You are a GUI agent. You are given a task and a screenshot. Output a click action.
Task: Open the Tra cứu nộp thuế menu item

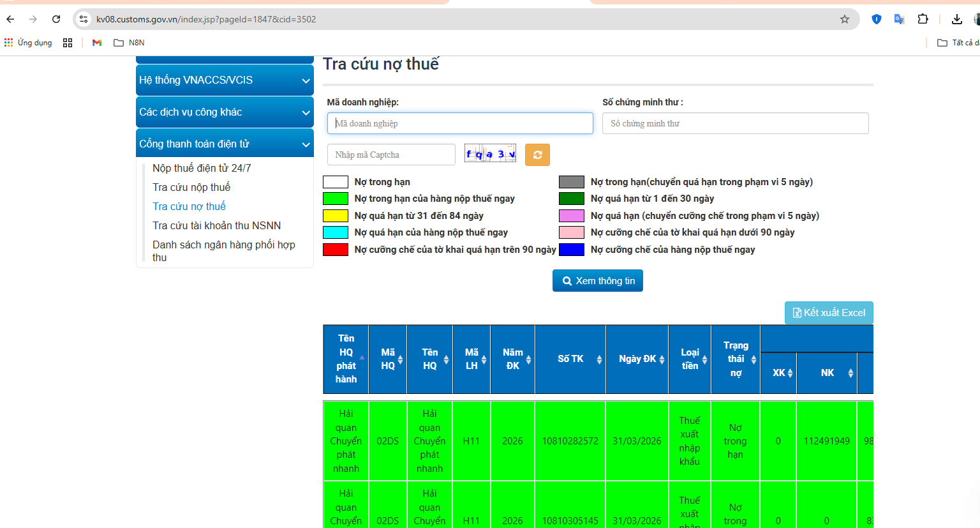coord(191,187)
